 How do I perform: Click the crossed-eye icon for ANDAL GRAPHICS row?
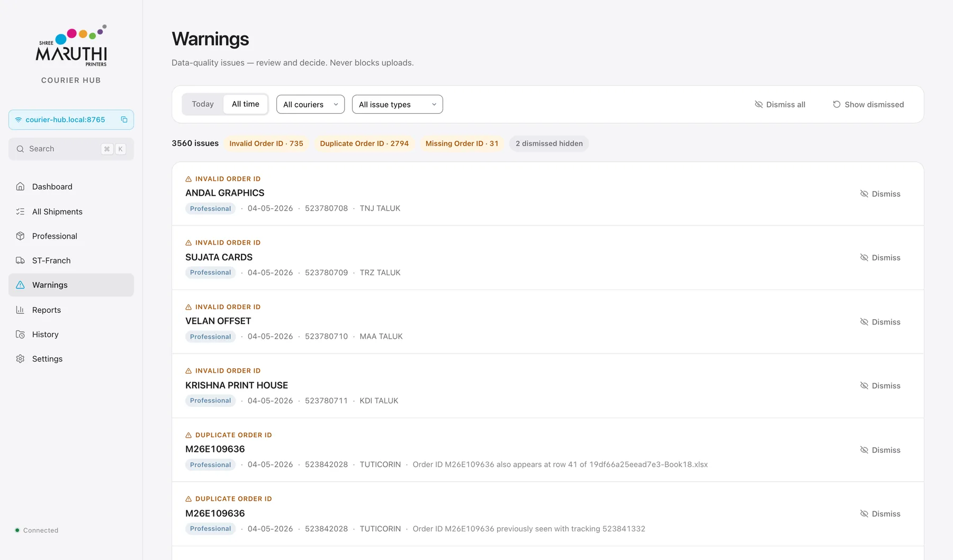[864, 194]
